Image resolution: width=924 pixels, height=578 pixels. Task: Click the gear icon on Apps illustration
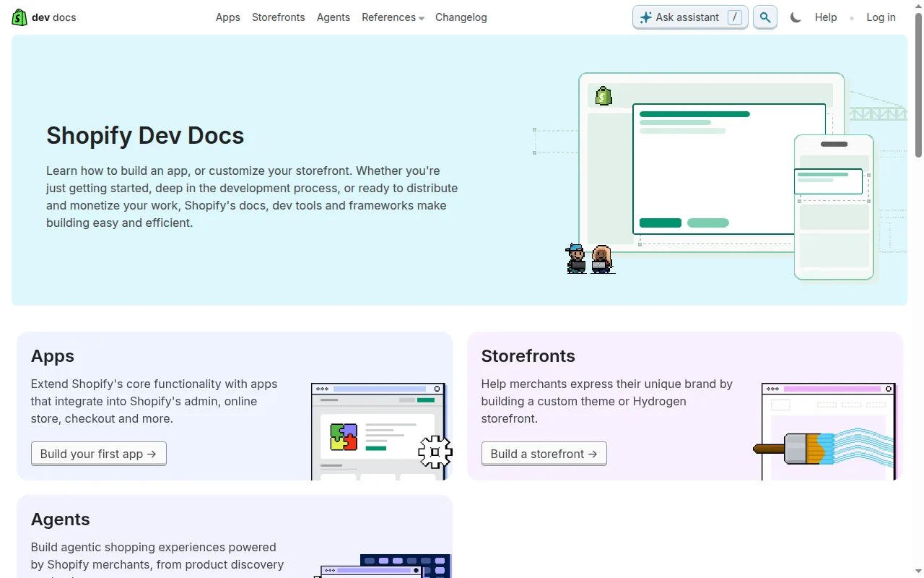click(x=435, y=452)
